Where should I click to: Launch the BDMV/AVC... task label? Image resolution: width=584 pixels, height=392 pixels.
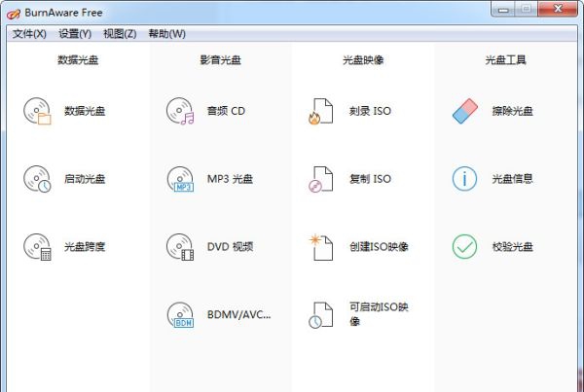click(x=238, y=315)
